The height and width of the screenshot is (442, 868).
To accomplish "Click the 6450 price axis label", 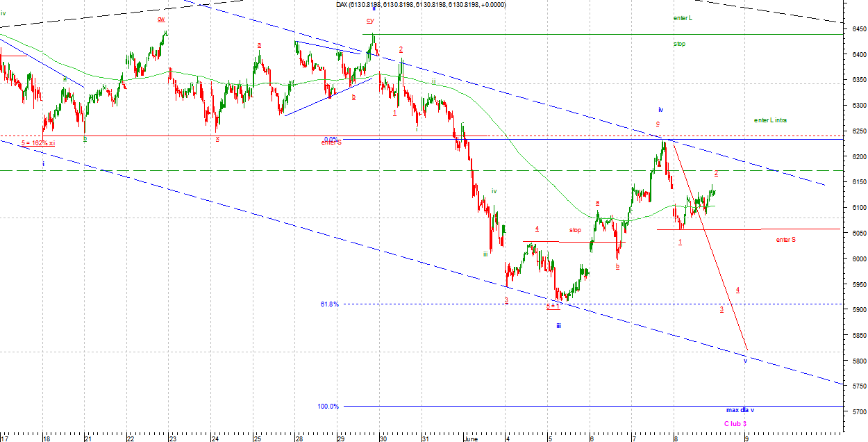I will [x=857, y=29].
